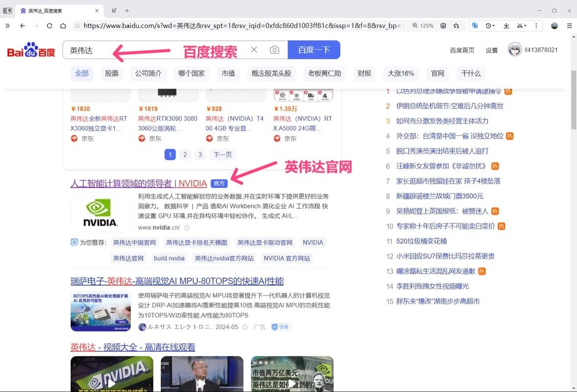577x392 pixels.
Task: Go to browser home page icon
Action: [x=63, y=25]
